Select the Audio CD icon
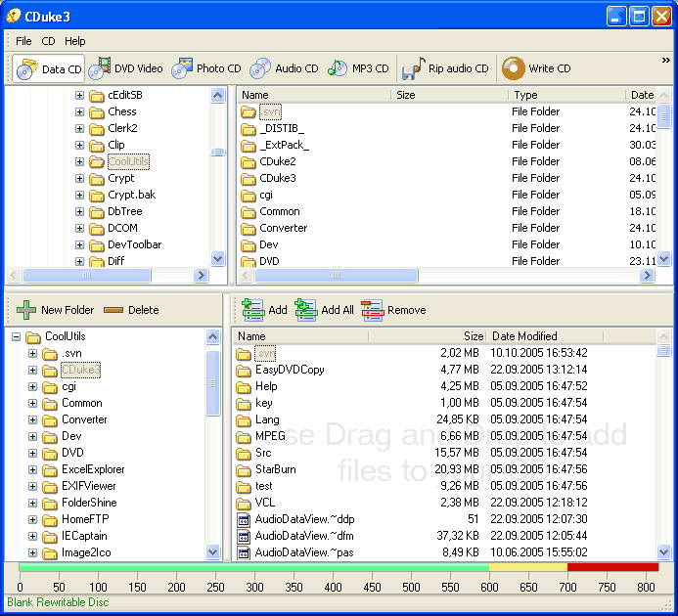The height and width of the screenshot is (616, 678). [x=260, y=68]
